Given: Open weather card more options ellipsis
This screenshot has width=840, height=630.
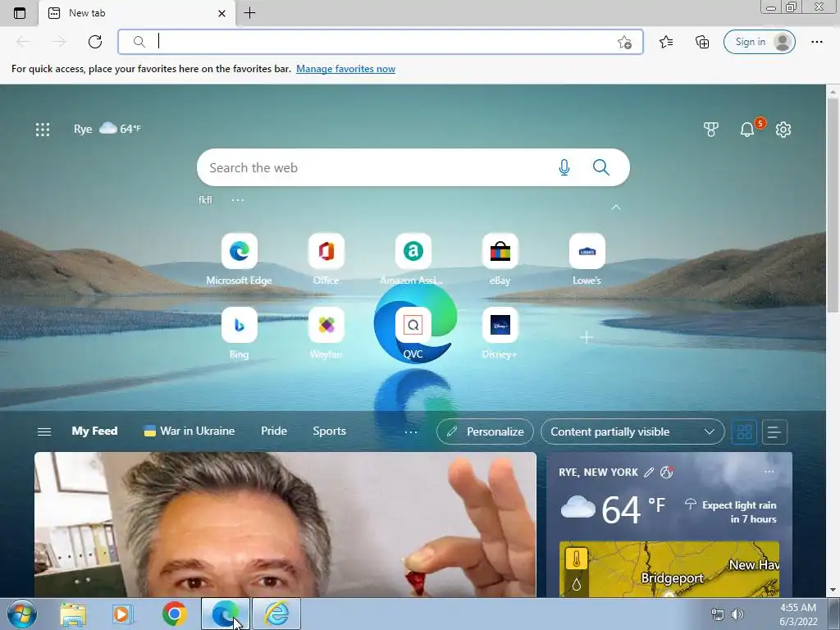Looking at the screenshot, I should tap(769, 472).
